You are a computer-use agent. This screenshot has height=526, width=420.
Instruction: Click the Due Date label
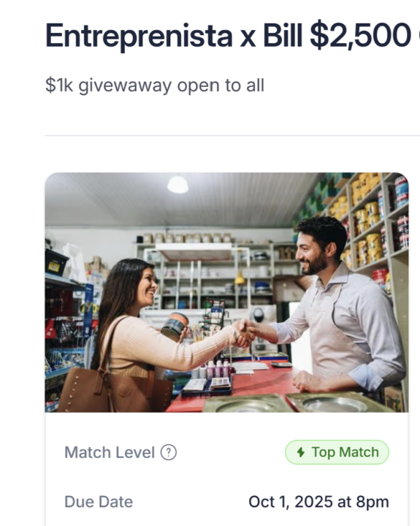tap(99, 502)
